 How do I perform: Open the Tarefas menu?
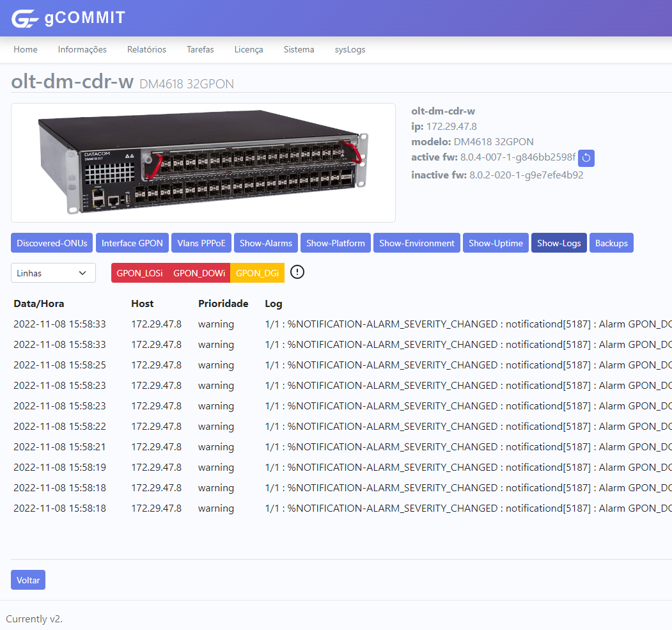[x=200, y=49]
